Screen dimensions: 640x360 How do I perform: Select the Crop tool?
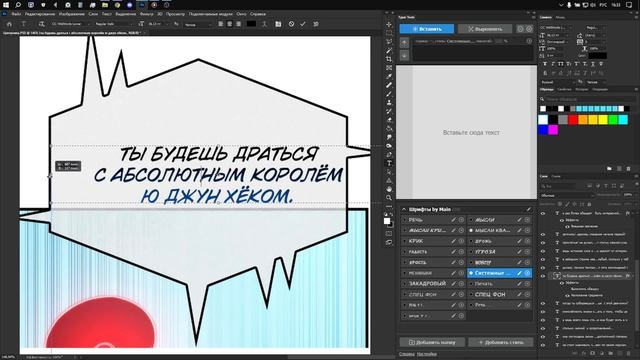pos(389,59)
